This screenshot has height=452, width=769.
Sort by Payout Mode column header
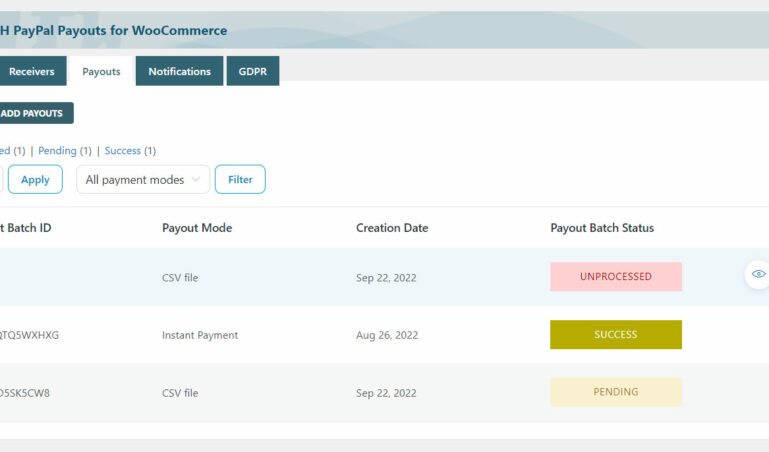197,228
